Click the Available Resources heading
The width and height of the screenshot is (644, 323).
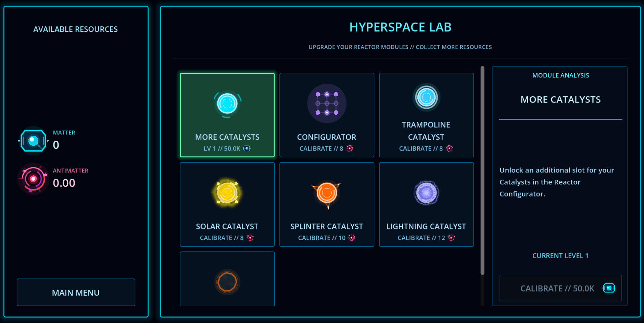(x=76, y=29)
